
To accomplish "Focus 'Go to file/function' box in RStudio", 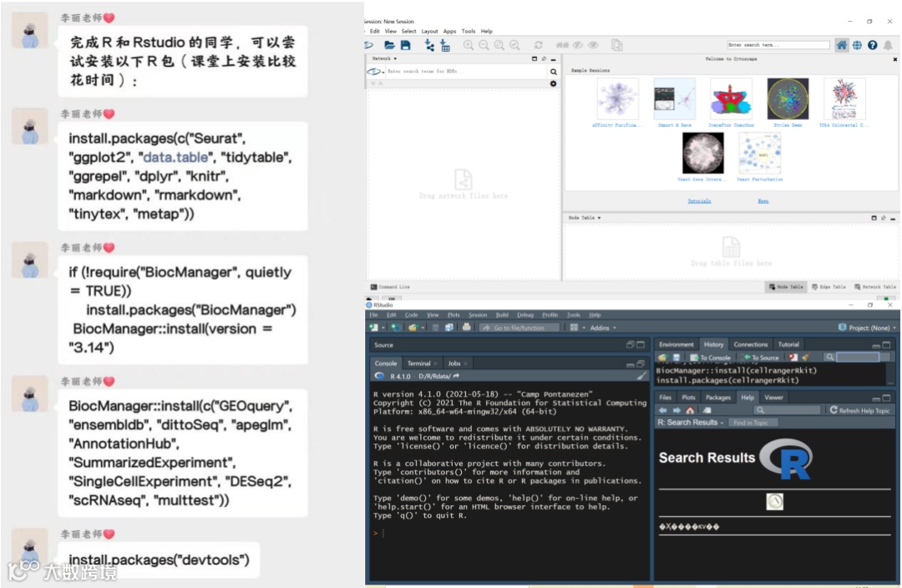I will [519, 327].
